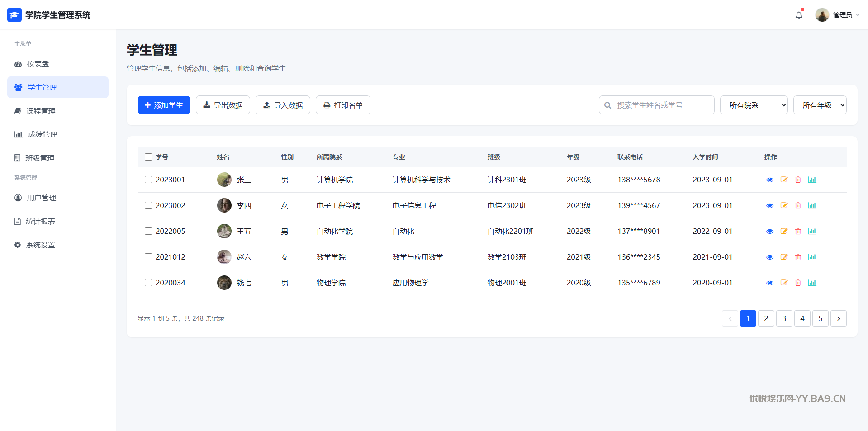Click the notification bell icon
868x431 pixels.
click(x=799, y=15)
